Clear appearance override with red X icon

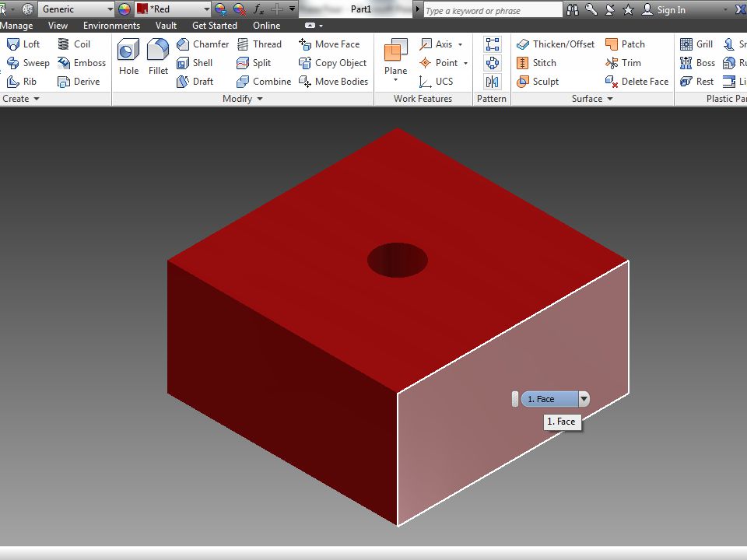pyautogui.click(x=239, y=9)
